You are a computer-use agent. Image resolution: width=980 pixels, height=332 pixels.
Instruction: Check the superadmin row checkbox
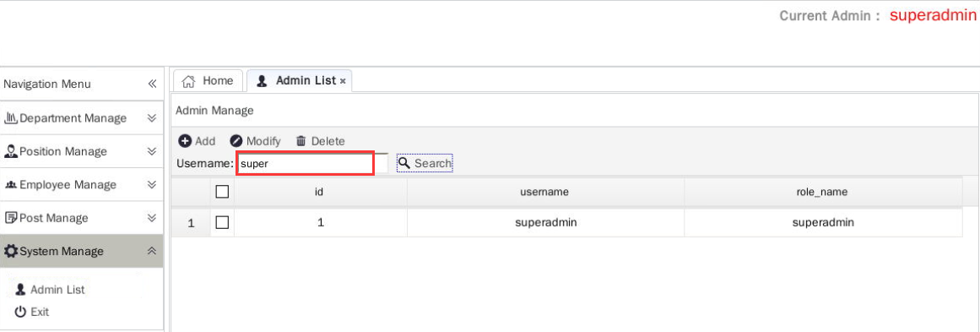pyautogui.click(x=222, y=222)
